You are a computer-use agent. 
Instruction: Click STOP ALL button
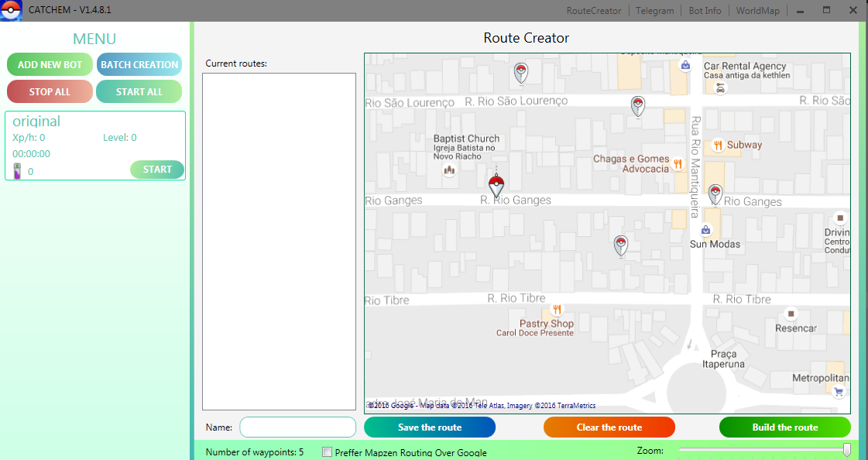(x=50, y=92)
